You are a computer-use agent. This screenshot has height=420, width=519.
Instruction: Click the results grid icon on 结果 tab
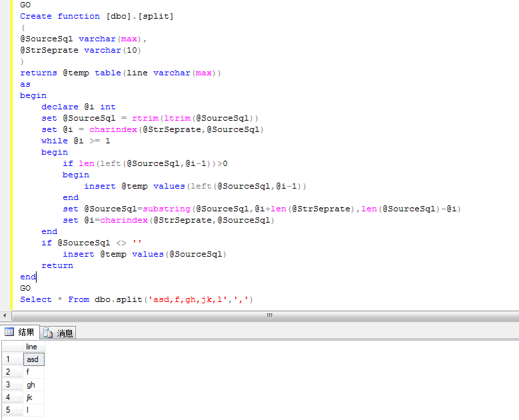9,332
